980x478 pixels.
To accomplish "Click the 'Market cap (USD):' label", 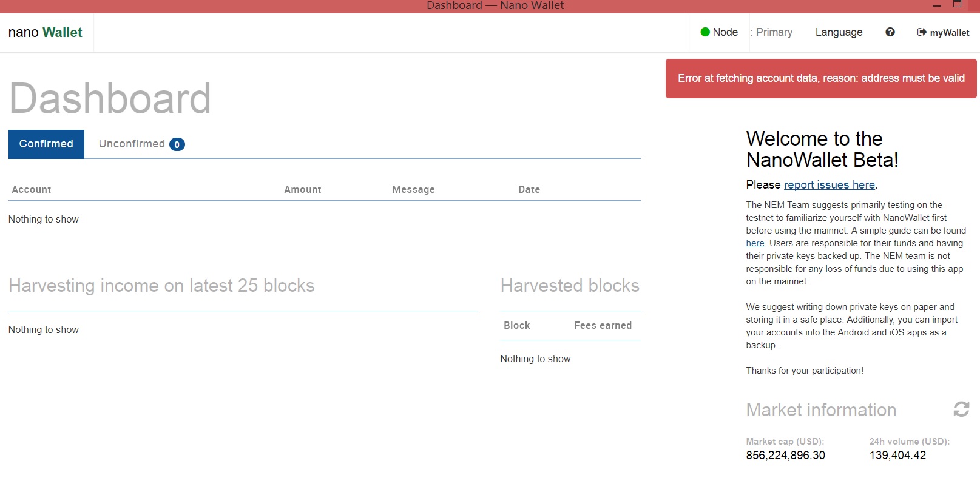I will [785, 442].
